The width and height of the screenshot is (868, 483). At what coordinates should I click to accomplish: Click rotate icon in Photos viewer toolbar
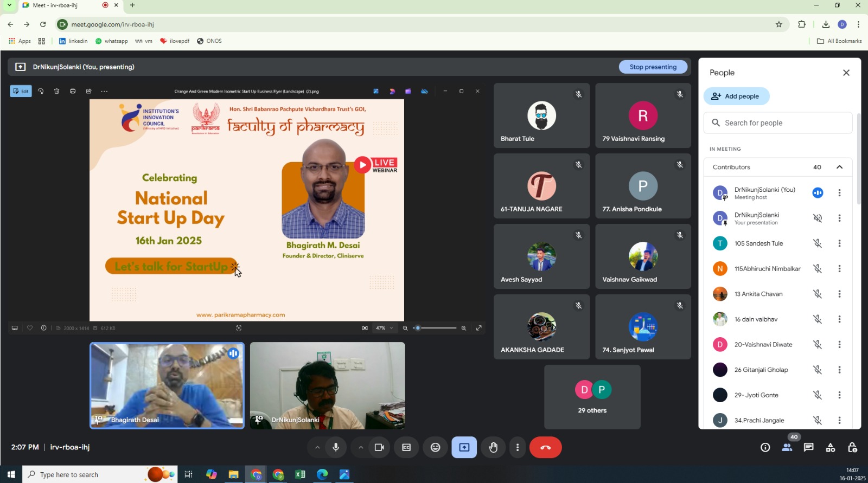click(x=41, y=91)
